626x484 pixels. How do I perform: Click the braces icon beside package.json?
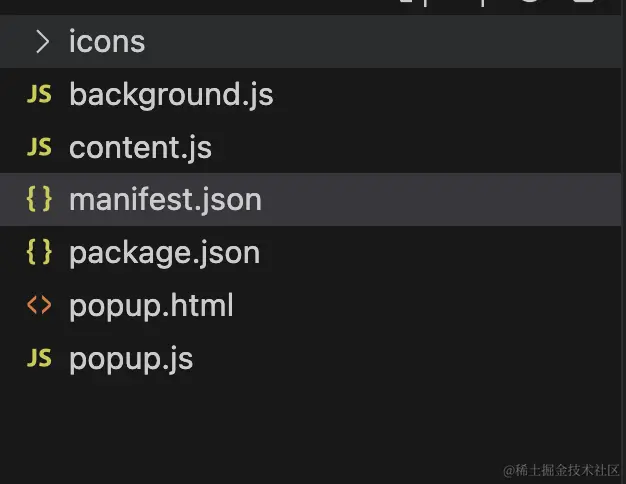click(39, 253)
